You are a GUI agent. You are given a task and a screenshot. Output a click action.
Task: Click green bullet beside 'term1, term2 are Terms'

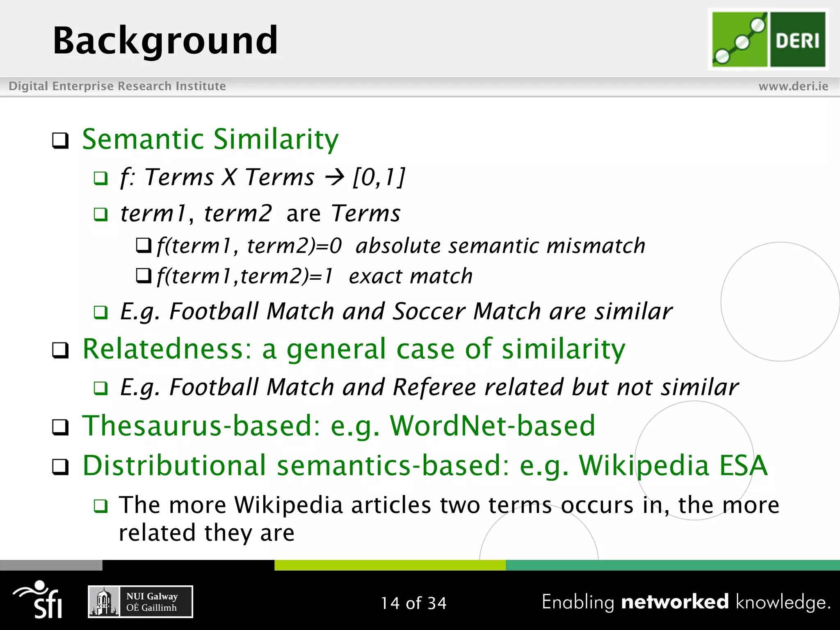(100, 214)
